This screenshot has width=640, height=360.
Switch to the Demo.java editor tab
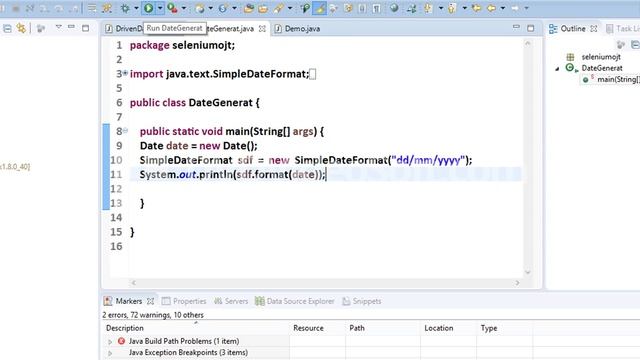(x=298, y=29)
